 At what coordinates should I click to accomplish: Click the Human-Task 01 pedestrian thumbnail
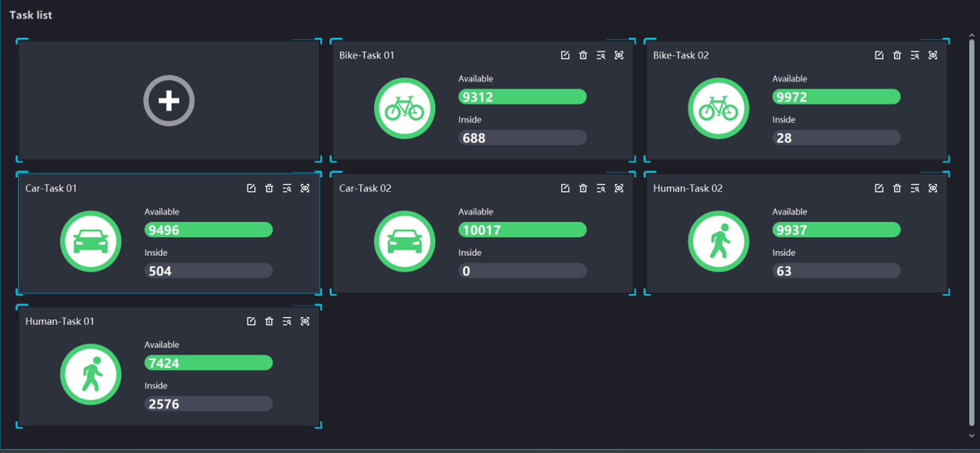(x=91, y=374)
